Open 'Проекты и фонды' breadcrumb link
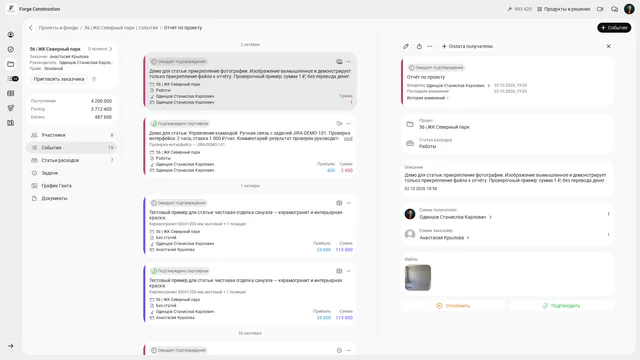 [x=58, y=28]
